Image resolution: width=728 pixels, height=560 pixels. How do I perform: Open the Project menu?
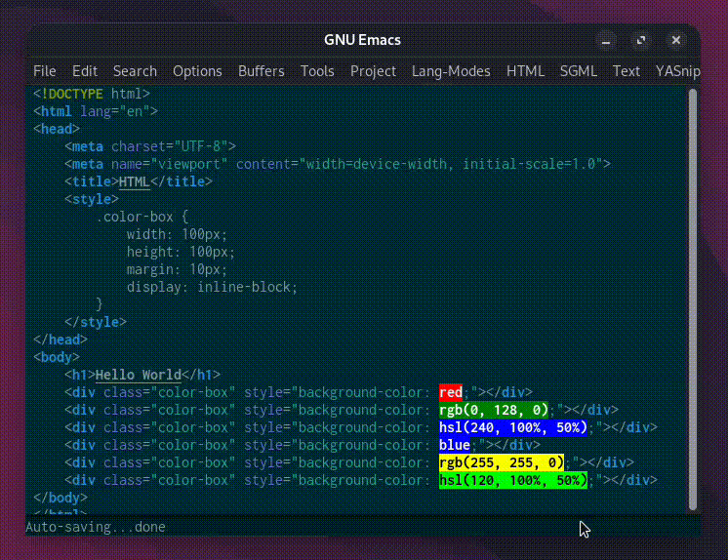373,71
